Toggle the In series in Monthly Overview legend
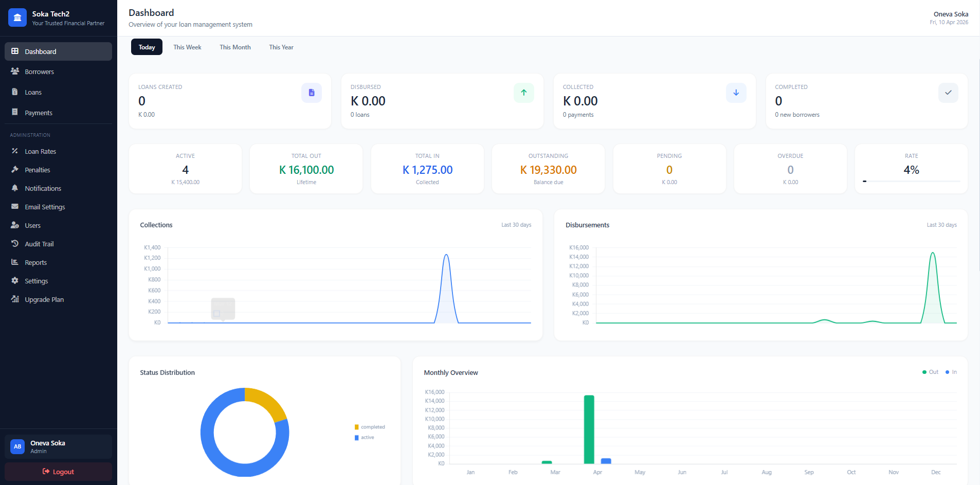Image resolution: width=980 pixels, height=485 pixels. click(x=951, y=371)
